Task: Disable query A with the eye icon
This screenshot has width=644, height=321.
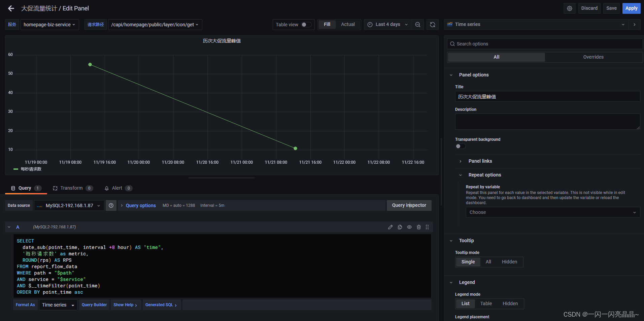Action: click(409, 227)
